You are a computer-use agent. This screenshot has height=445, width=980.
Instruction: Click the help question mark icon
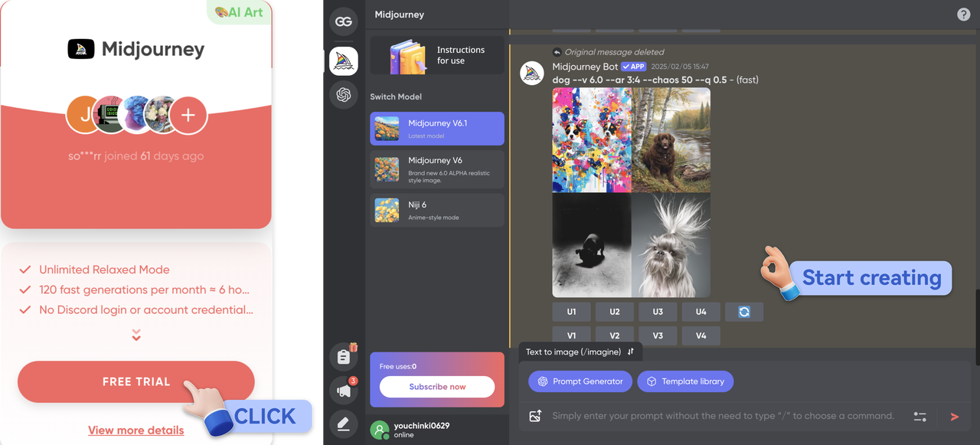point(963,15)
